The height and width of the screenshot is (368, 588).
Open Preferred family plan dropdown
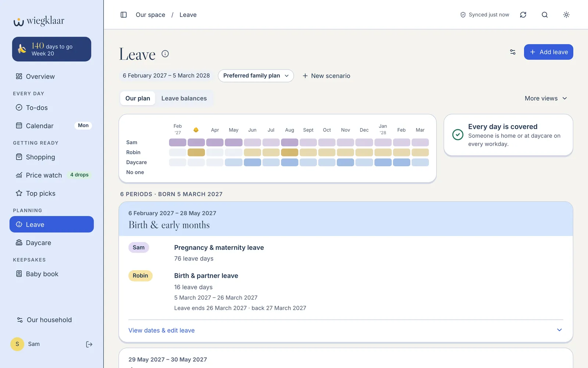(x=256, y=76)
